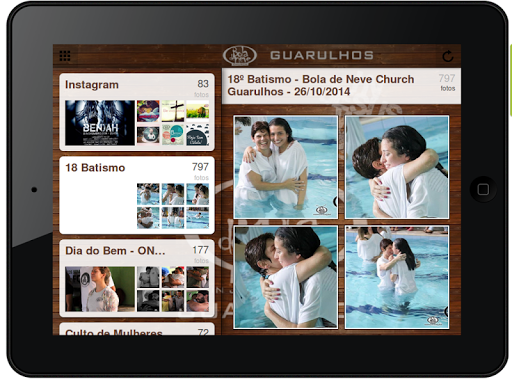Image resolution: width=512 pixels, height=384 pixels.
Task: Tap the 18º Batismo gallery title
Action: tap(321, 85)
